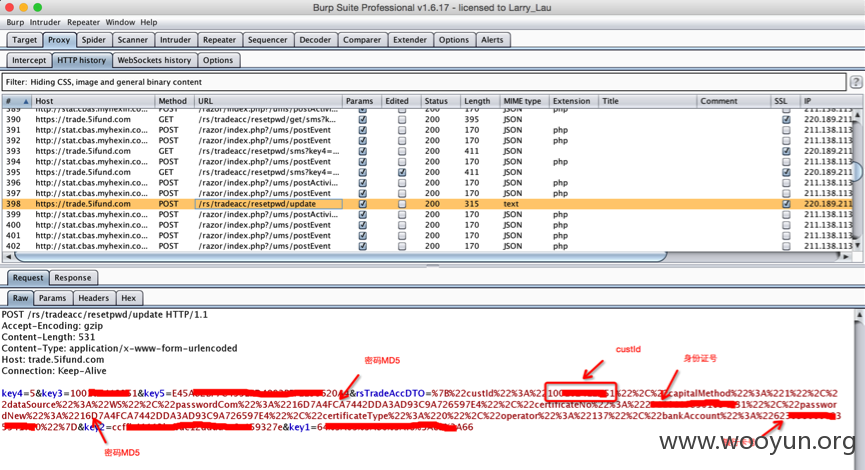The height and width of the screenshot is (470, 865).
Task: Switch to the Hex view tab
Action: pyautogui.click(x=129, y=298)
